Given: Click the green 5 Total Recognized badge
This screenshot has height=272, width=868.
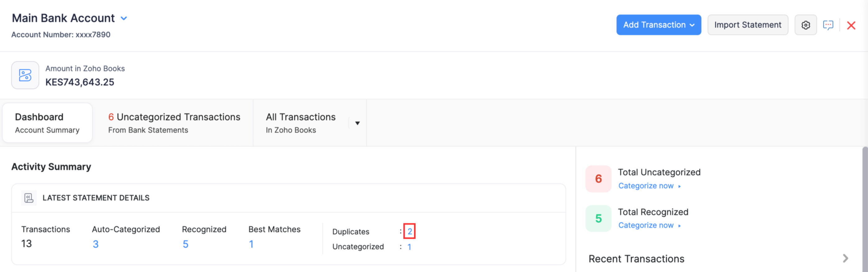Looking at the screenshot, I should pos(598,219).
